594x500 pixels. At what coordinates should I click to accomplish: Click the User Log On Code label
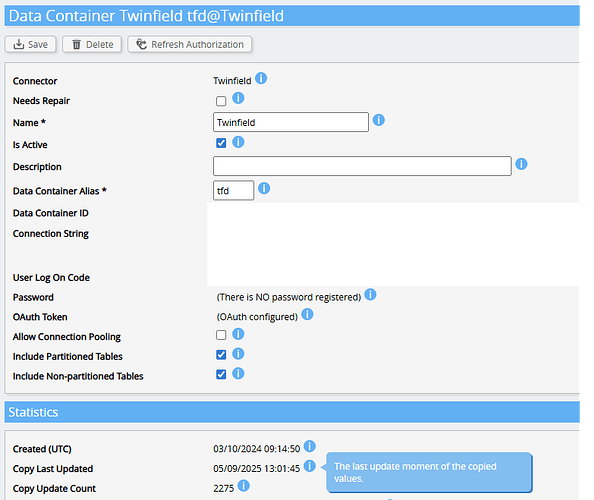51,278
